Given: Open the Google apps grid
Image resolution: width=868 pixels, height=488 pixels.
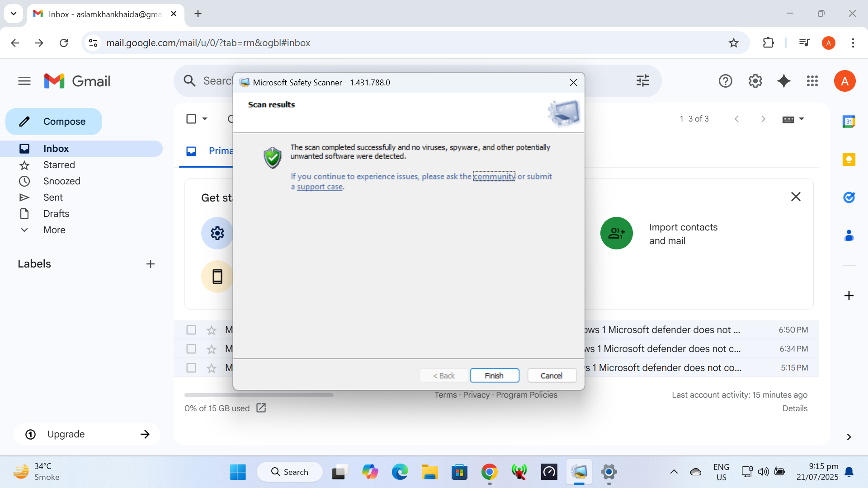Looking at the screenshot, I should pos(812,81).
